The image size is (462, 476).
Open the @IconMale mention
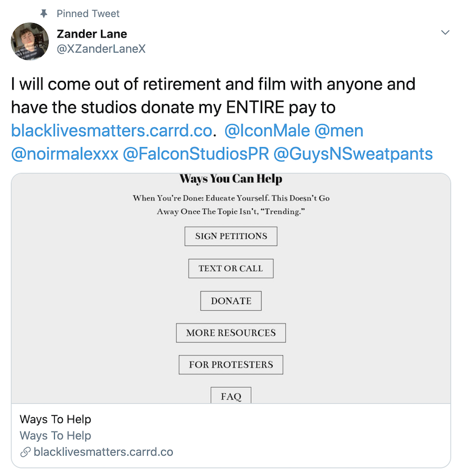coord(266,131)
